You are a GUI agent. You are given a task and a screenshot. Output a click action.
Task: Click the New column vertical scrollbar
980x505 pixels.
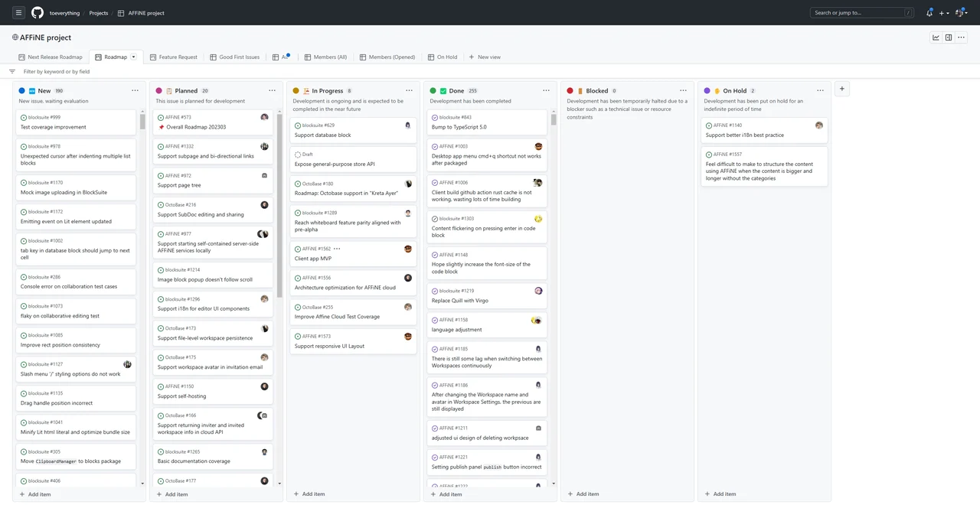click(x=142, y=121)
